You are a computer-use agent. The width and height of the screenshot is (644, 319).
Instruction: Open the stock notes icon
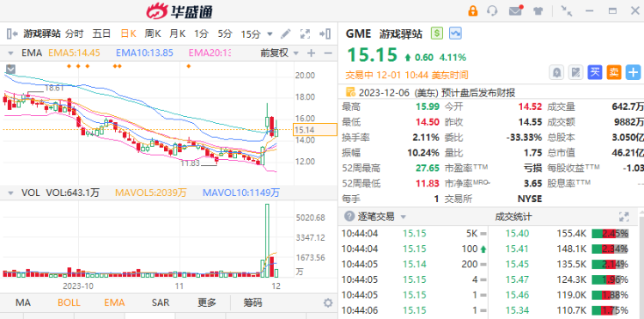pos(576,73)
